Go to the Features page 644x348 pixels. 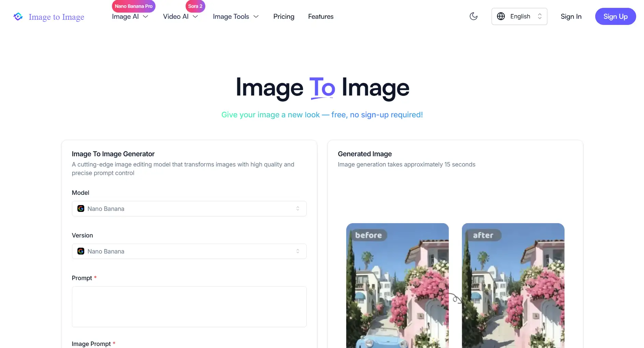click(x=321, y=16)
